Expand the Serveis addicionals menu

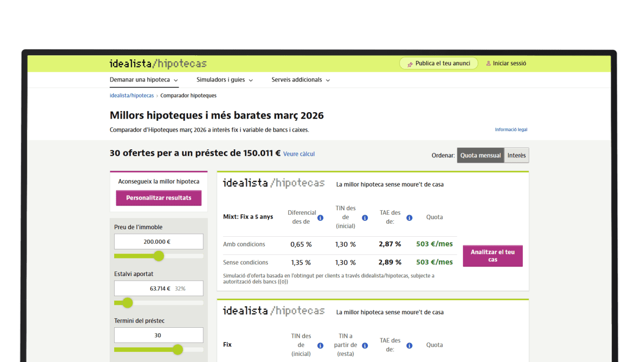click(297, 79)
